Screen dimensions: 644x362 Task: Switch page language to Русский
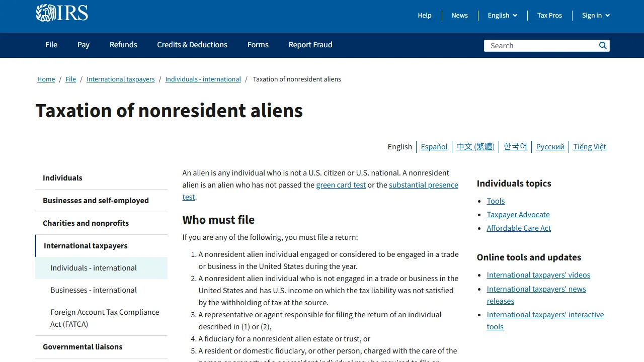pos(550,147)
